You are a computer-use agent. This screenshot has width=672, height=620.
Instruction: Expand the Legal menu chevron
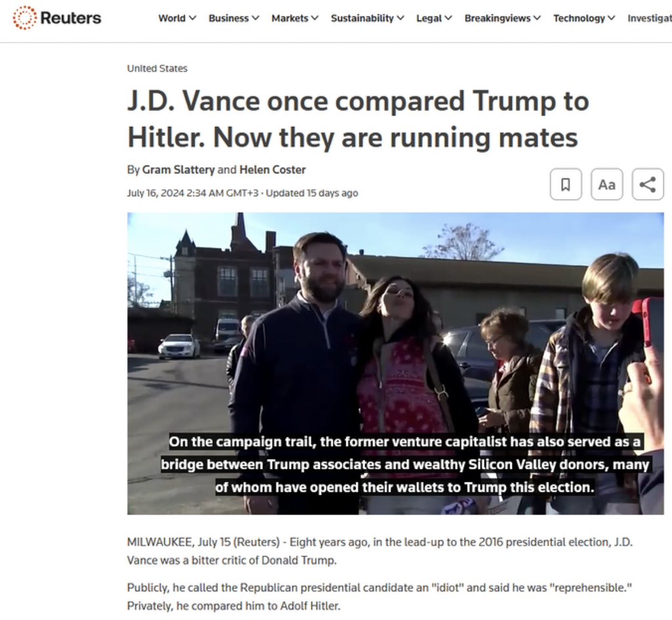(448, 18)
